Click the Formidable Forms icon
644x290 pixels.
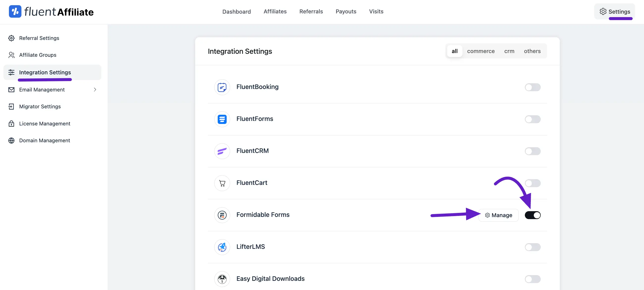[222, 215]
